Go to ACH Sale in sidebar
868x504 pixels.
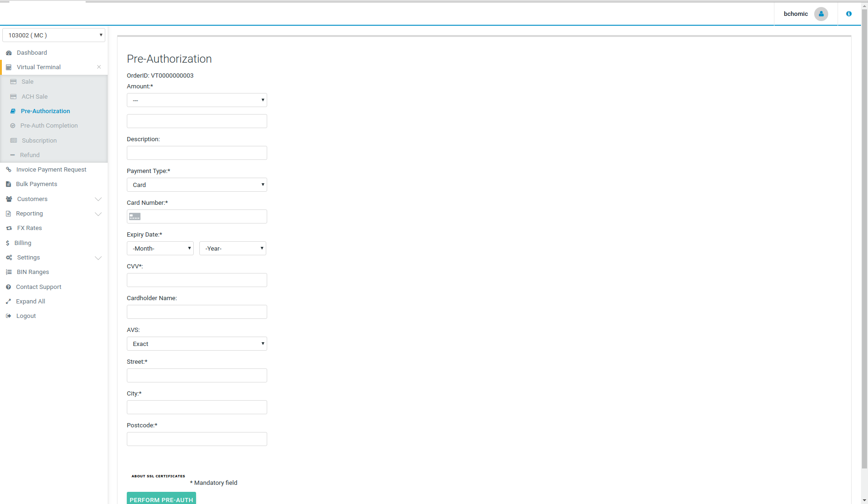coord(34,97)
